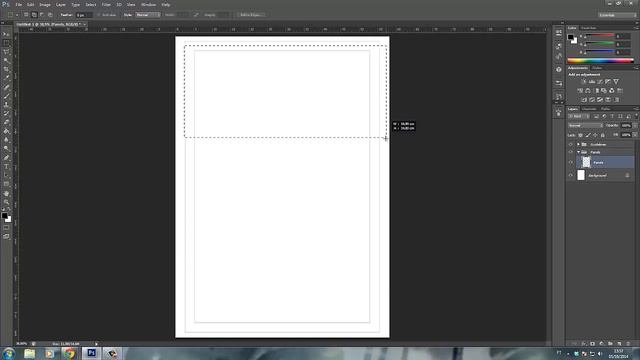Select the Rectangular Marquee tool
Image resolution: width=640 pixels, height=360 pixels.
click(x=6, y=43)
